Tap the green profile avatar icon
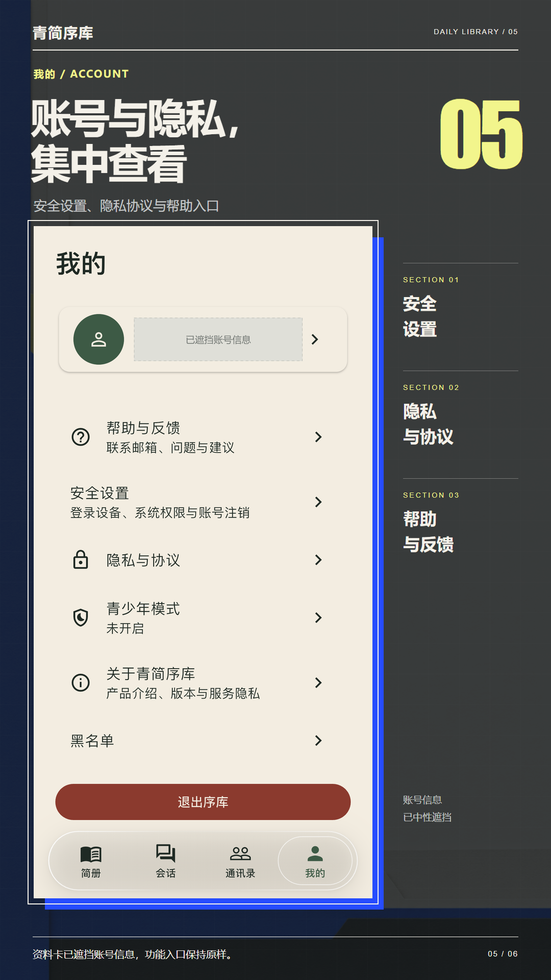The width and height of the screenshot is (551, 980). 98,339
